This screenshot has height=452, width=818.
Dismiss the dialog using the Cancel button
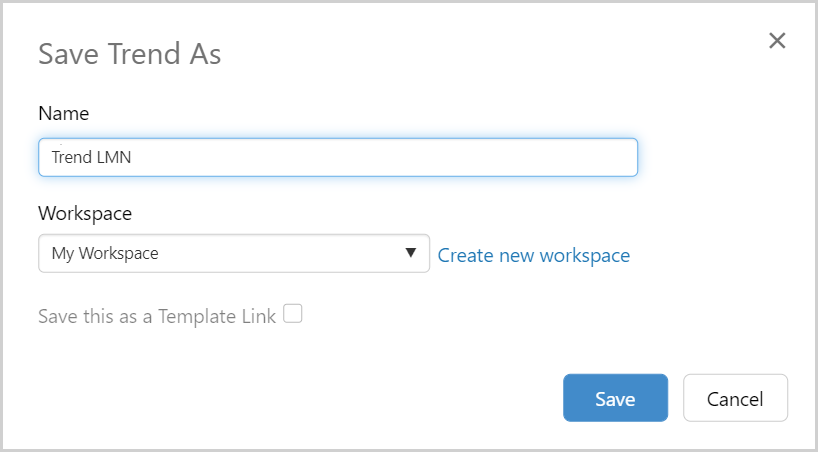(x=735, y=398)
